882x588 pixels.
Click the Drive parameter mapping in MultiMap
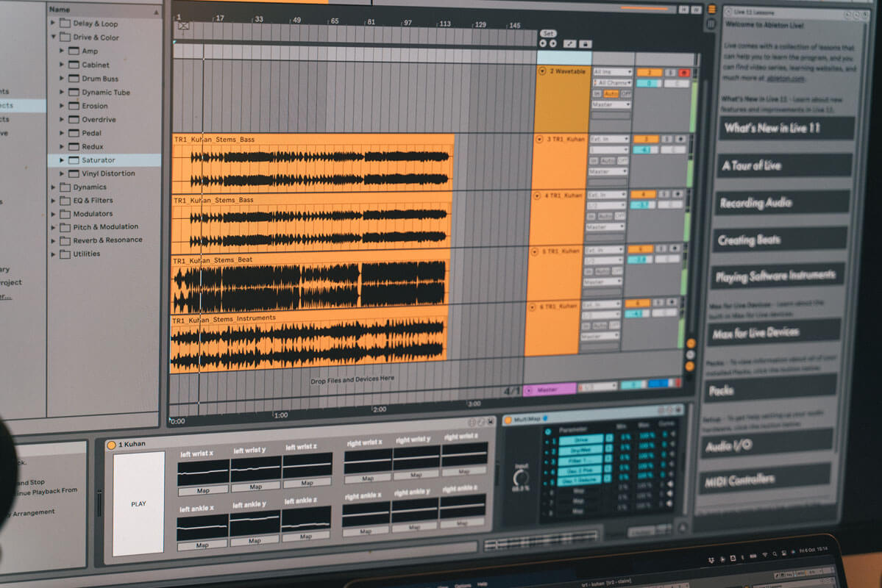(x=580, y=440)
